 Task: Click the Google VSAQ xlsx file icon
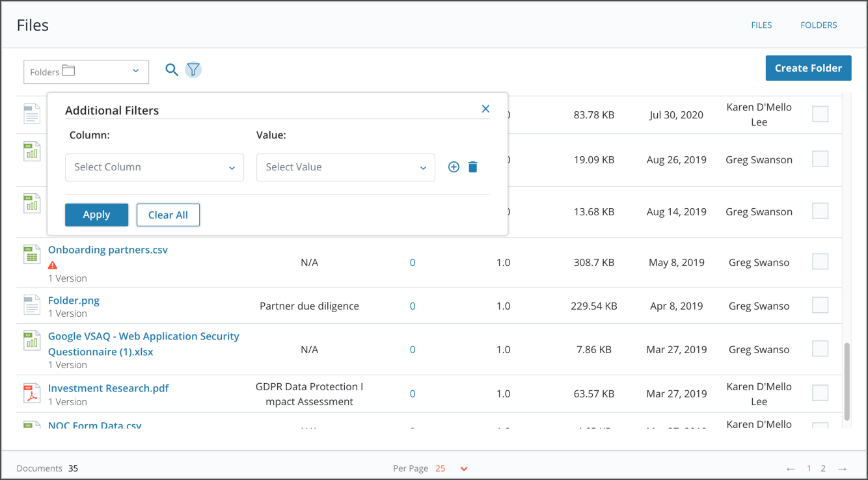click(x=32, y=340)
